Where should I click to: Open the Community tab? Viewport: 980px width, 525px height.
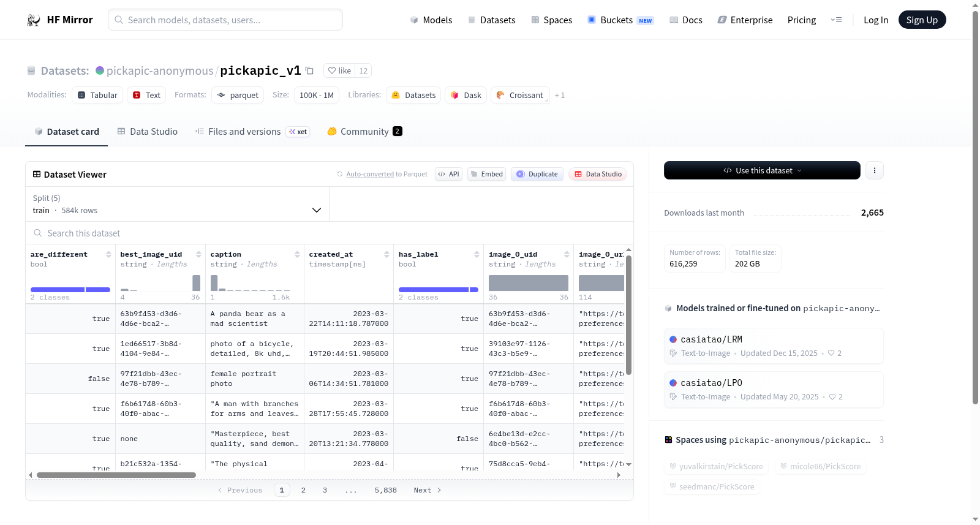point(364,132)
